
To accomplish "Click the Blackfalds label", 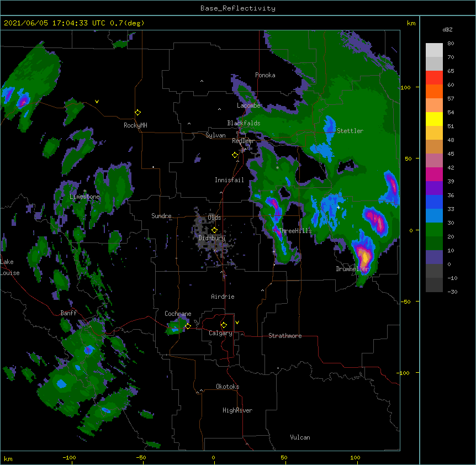I will [x=244, y=123].
